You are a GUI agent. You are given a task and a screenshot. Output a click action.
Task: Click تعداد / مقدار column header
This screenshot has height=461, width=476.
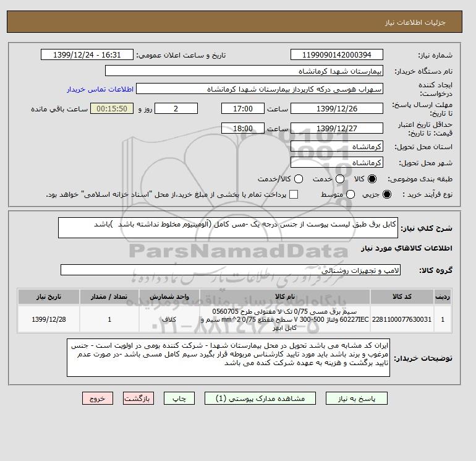pyautogui.click(x=109, y=296)
